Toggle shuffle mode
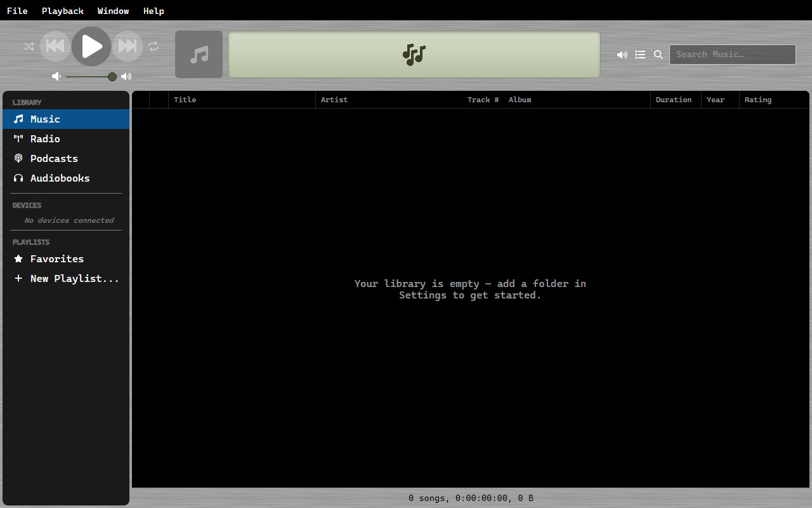The image size is (812, 508). 29,46
